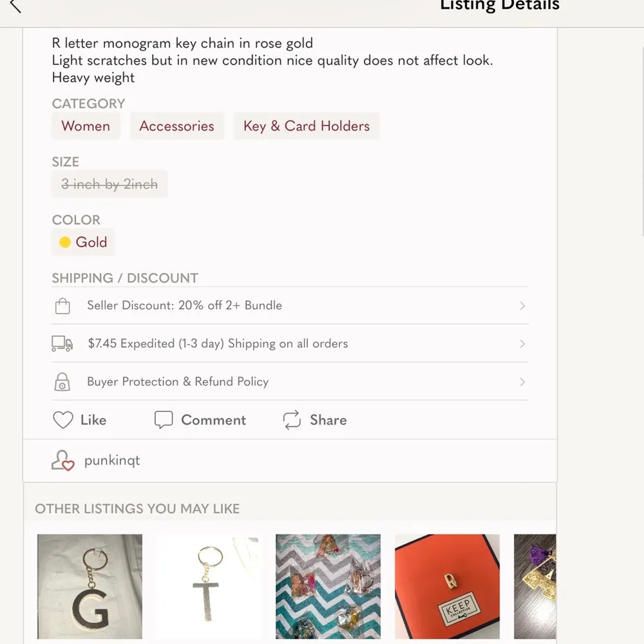Image resolution: width=644 pixels, height=644 pixels.
Task: Click the Accessories category tag
Action: point(176,126)
